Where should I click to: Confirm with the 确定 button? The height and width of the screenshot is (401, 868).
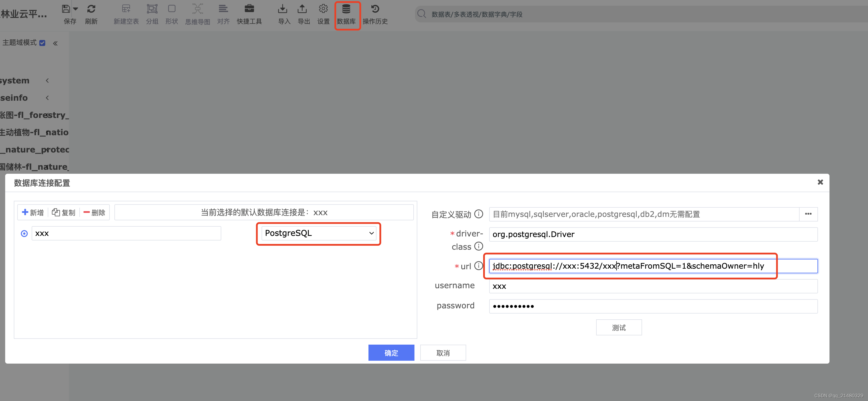[391, 353]
